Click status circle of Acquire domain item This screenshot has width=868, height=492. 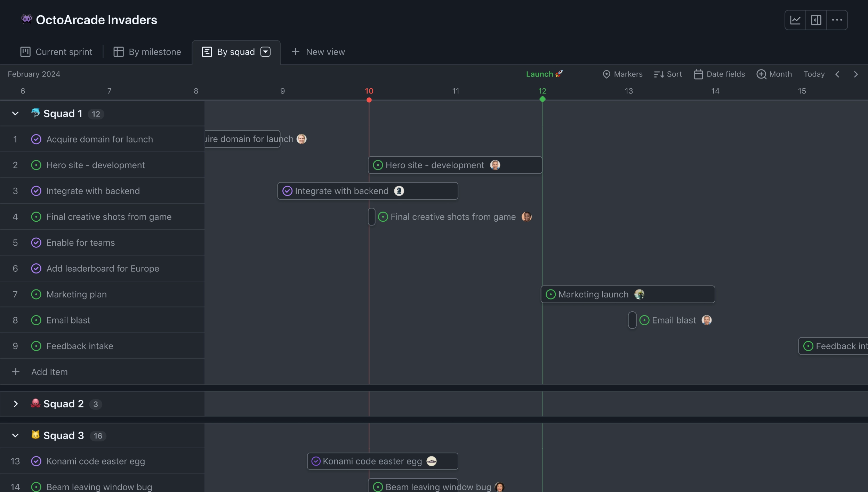[x=36, y=139]
